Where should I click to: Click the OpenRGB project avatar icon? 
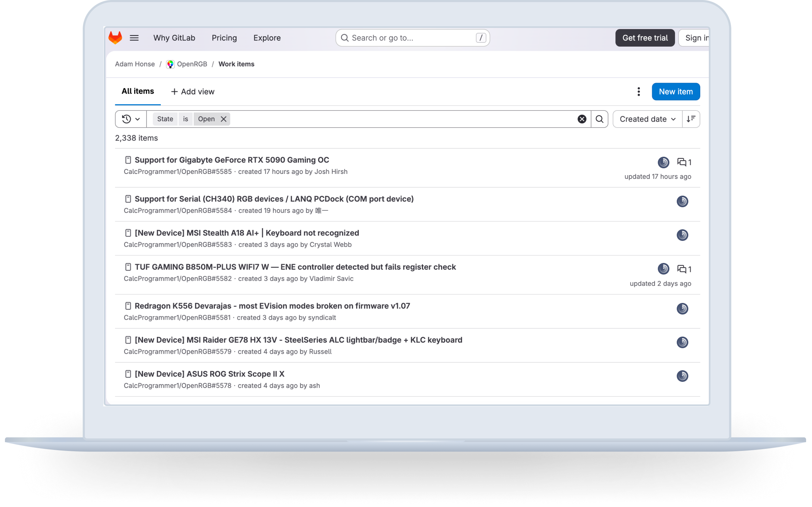click(170, 64)
